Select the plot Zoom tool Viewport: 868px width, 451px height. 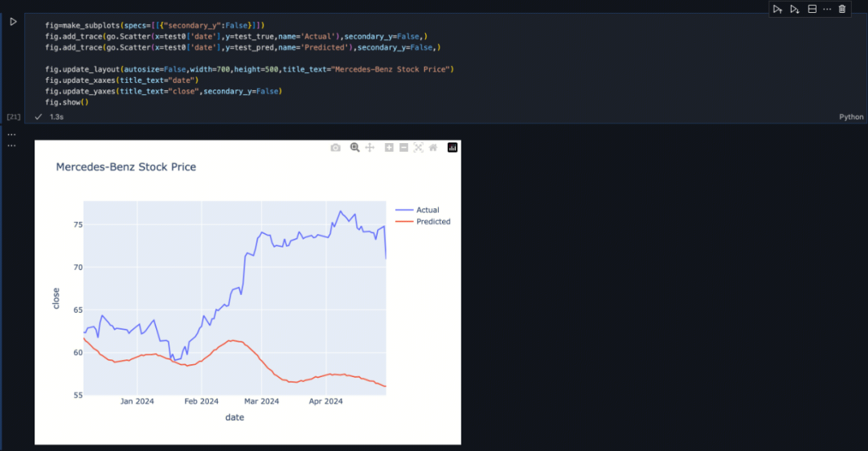pos(354,148)
